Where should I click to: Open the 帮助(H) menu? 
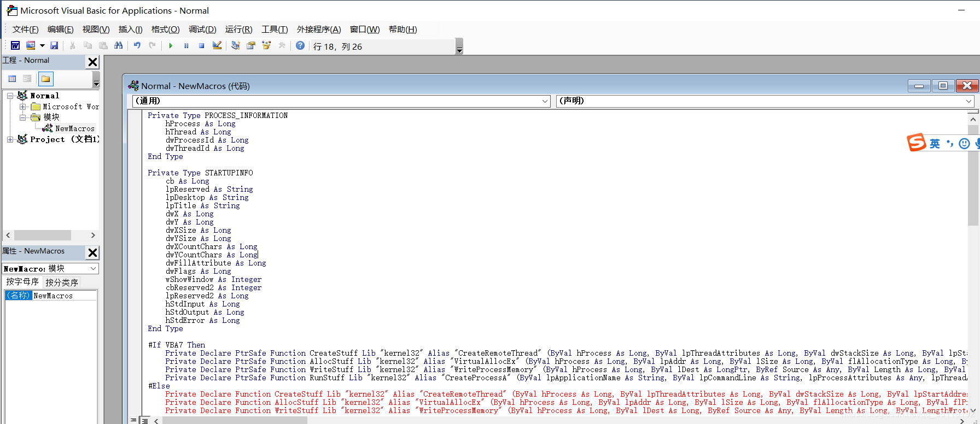403,30
